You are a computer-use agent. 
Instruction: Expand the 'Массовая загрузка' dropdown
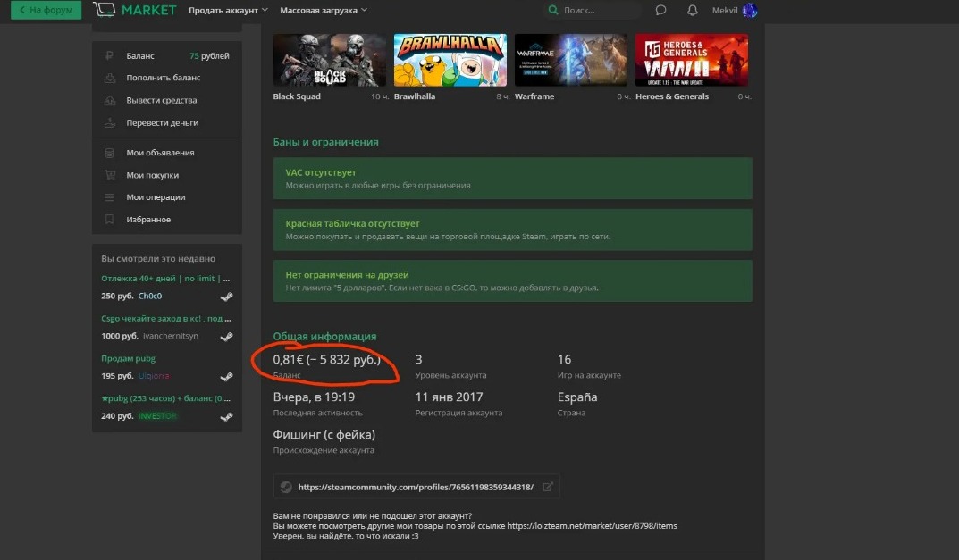click(x=323, y=11)
